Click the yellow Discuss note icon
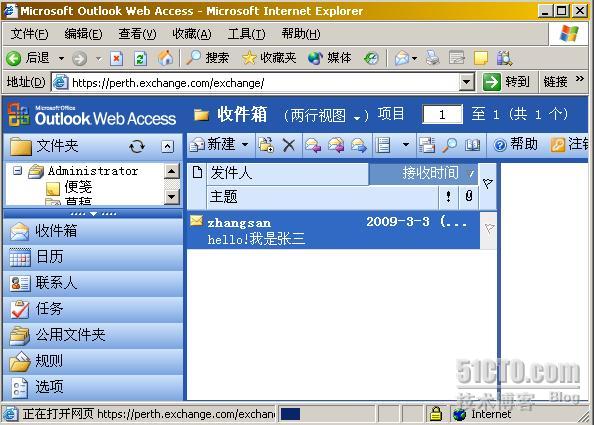 click(x=481, y=58)
